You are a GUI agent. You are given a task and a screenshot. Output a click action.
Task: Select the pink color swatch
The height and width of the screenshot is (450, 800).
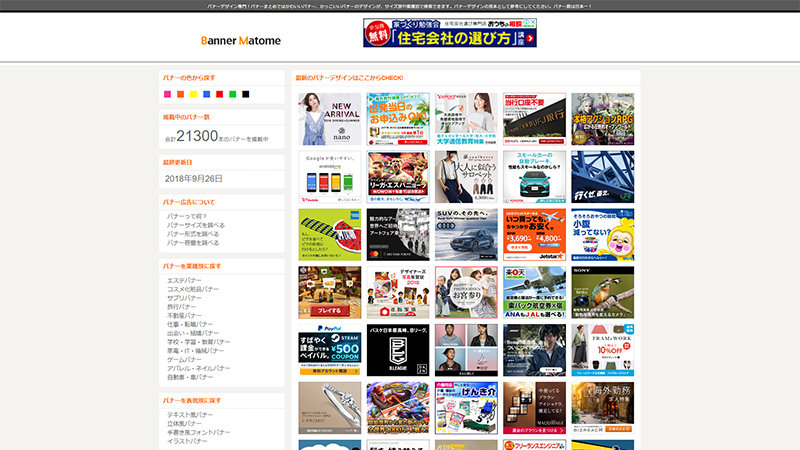tap(167, 94)
